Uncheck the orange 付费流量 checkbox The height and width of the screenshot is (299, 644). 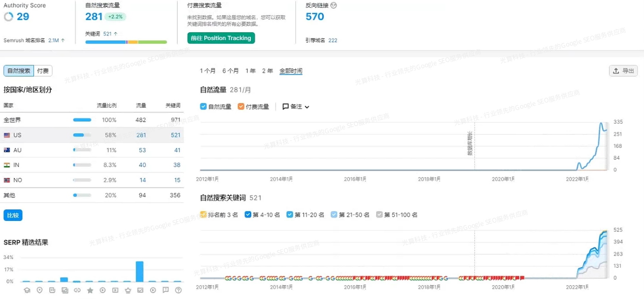[241, 107]
